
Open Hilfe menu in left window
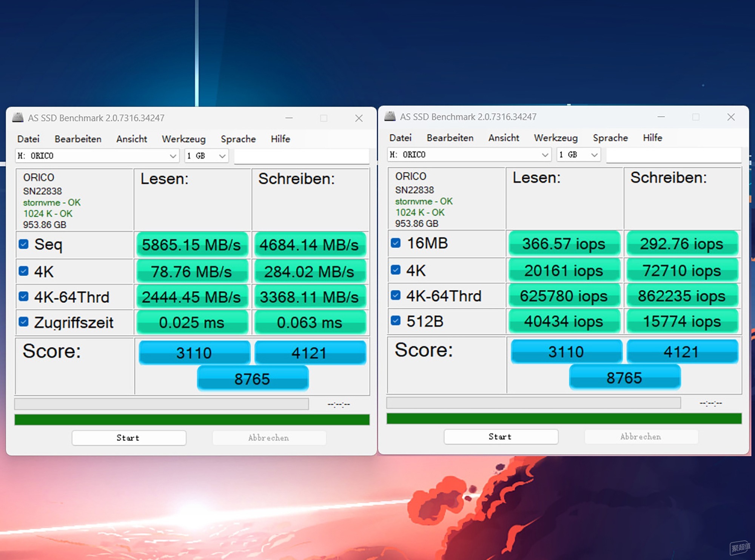pos(280,139)
